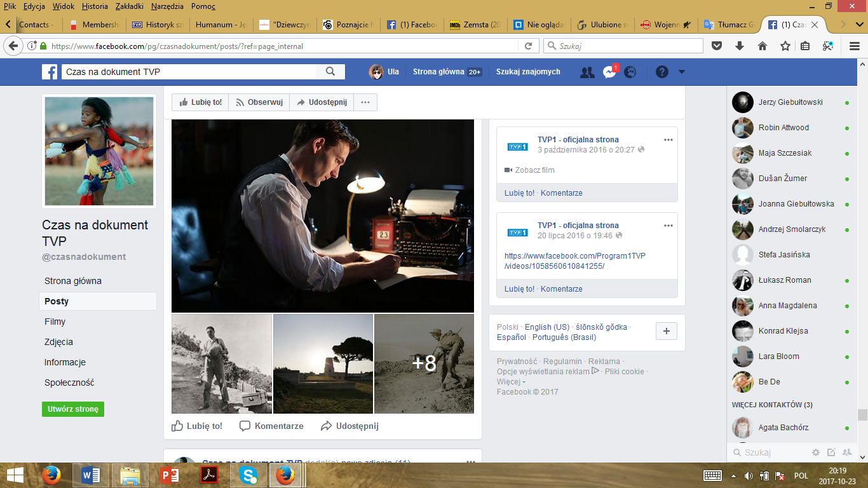Viewport: 868px width, 488px height.
Task: Click the page profile picture of dancing child
Action: coord(99,151)
